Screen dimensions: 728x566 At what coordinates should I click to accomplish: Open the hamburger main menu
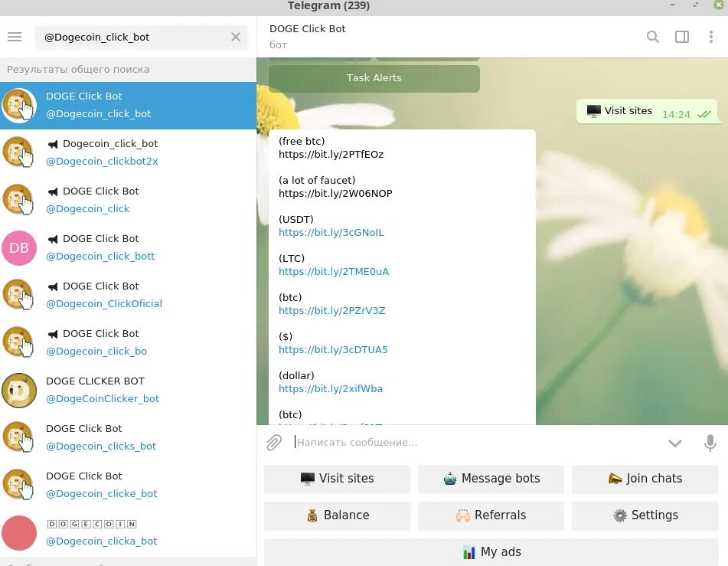coord(15,37)
